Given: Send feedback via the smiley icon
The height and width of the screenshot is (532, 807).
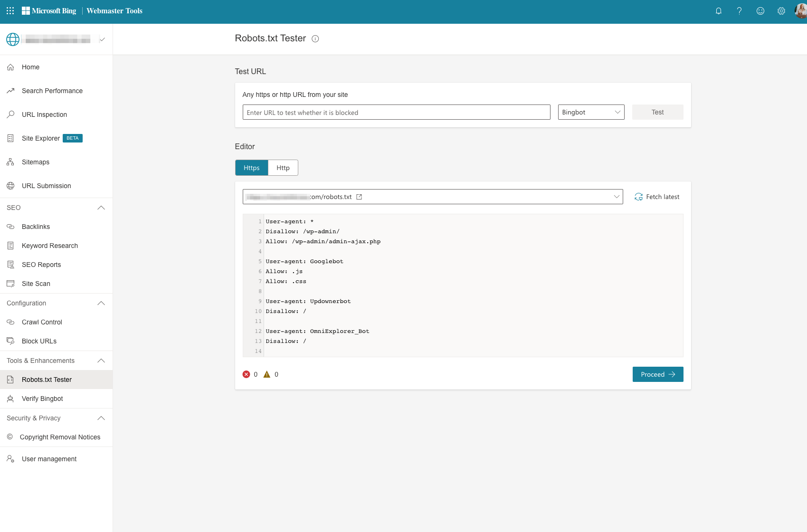Looking at the screenshot, I should [x=760, y=11].
